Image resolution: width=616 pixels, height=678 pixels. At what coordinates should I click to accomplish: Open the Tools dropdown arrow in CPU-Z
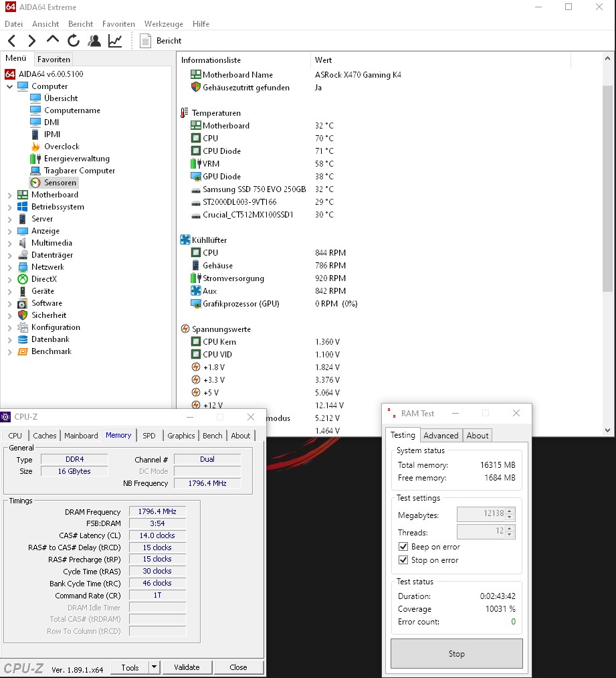(155, 667)
